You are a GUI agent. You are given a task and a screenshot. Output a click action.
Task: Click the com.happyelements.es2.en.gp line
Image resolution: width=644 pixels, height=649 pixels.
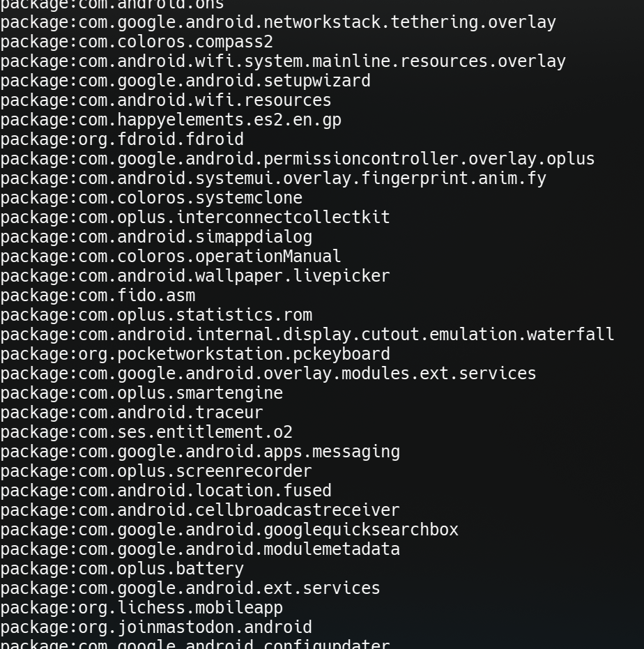pos(171,120)
